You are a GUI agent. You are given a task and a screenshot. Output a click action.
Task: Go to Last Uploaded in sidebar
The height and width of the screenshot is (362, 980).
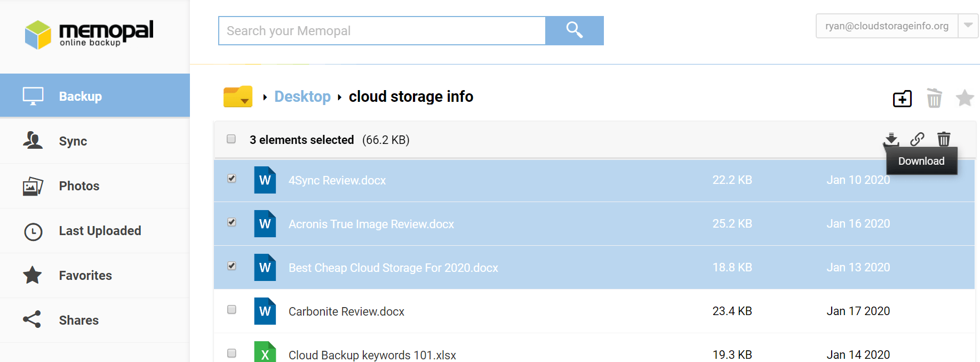pyautogui.click(x=100, y=231)
